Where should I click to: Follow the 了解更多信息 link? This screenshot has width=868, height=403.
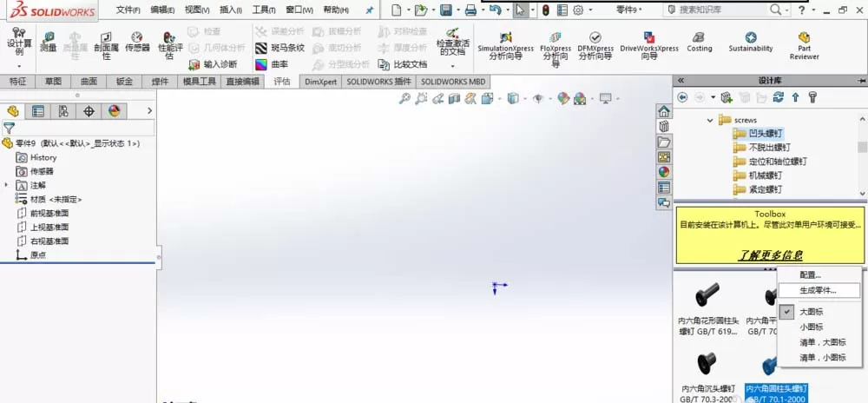click(770, 255)
